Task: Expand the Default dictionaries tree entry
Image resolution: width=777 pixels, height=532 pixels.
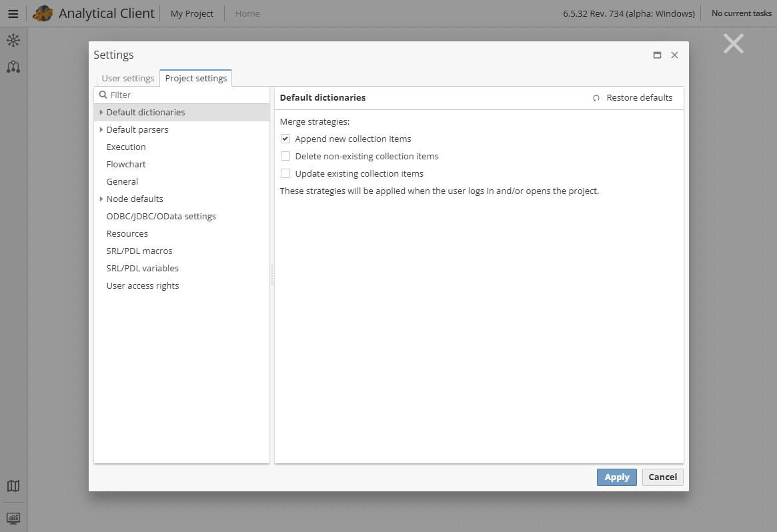Action: (x=101, y=112)
